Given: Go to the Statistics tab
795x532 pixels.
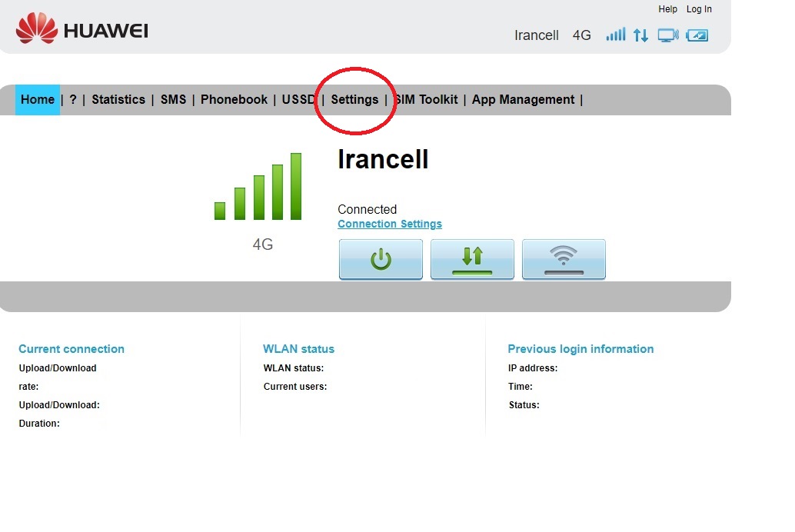Looking at the screenshot, I should click(118, 99).
